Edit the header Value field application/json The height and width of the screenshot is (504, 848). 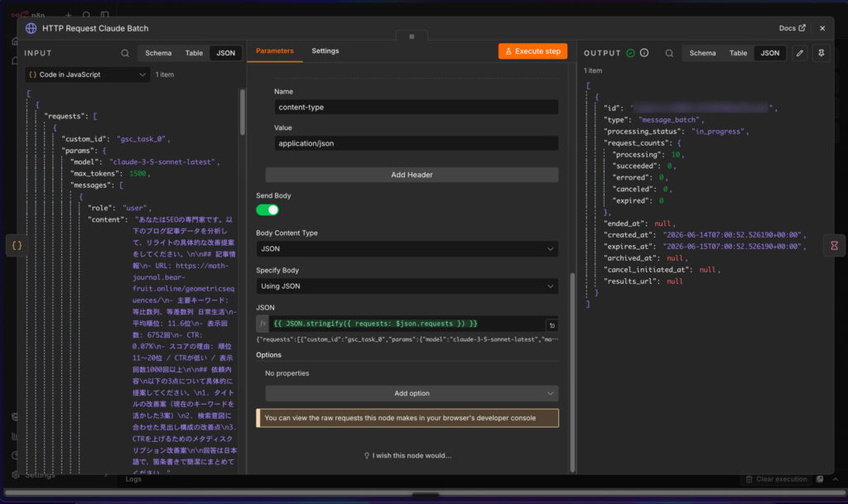click(x=416, y=143)
